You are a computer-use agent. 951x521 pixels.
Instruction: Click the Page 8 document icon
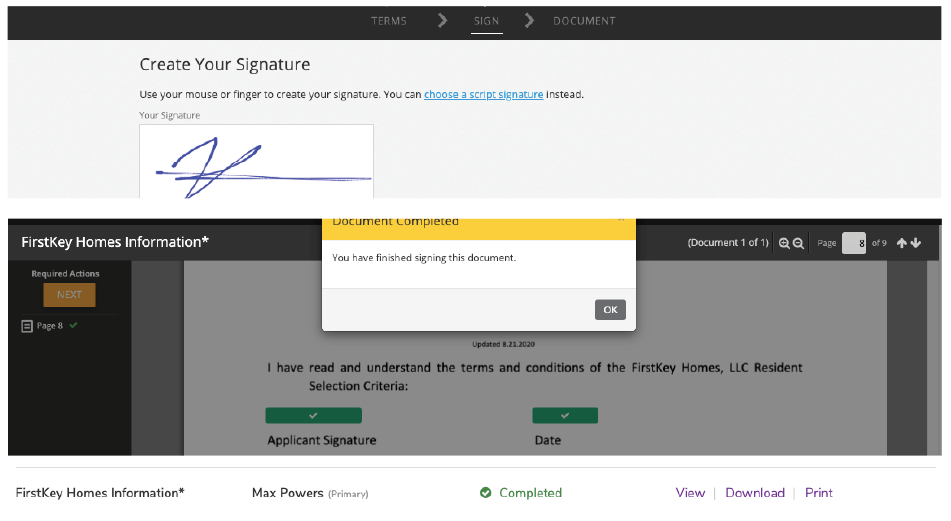click(x=27, y=326)
